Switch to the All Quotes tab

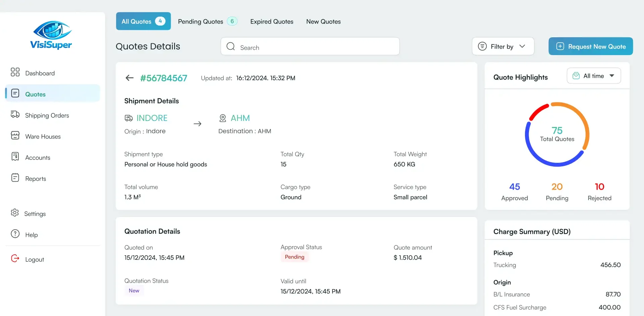click(x=143, y=21)
